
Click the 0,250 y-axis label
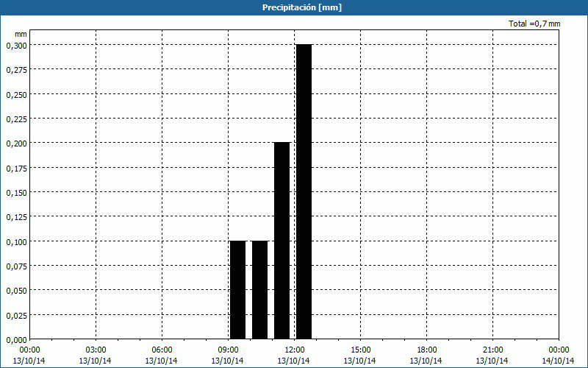pyautogui.click(x=16, y=95)
